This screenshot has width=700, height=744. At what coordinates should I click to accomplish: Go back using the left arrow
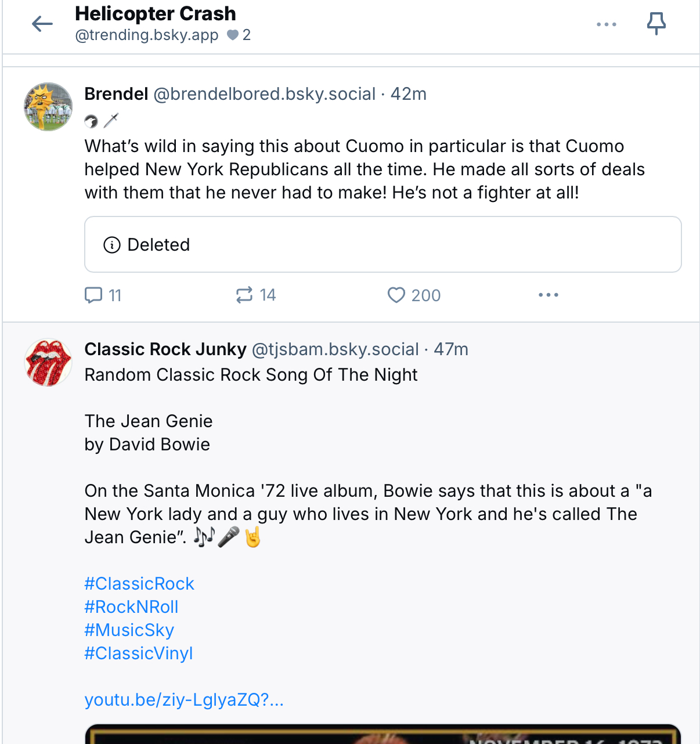coord(42,24)
